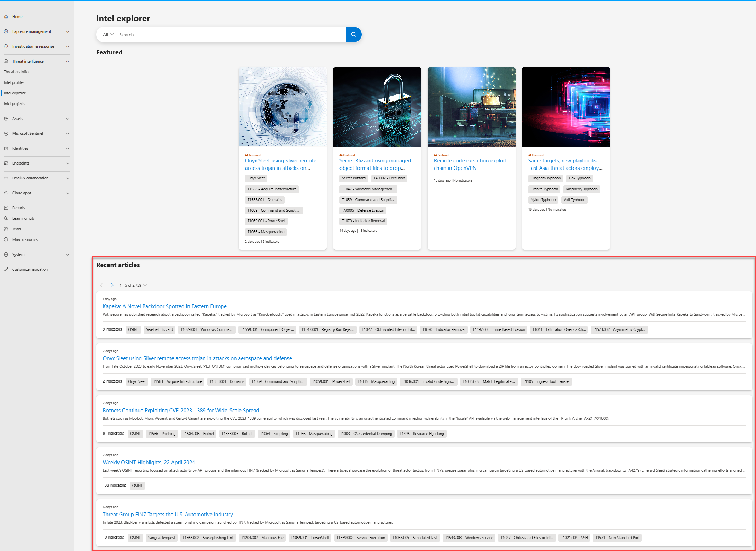
Task: Click the Search input field
Action: [231, 35]
